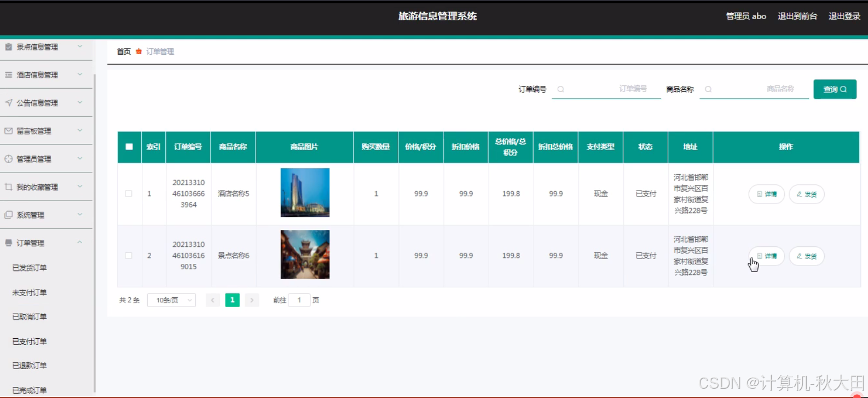
Task: Open the 10条/页 page size dropdown
Action: point(171,300)
